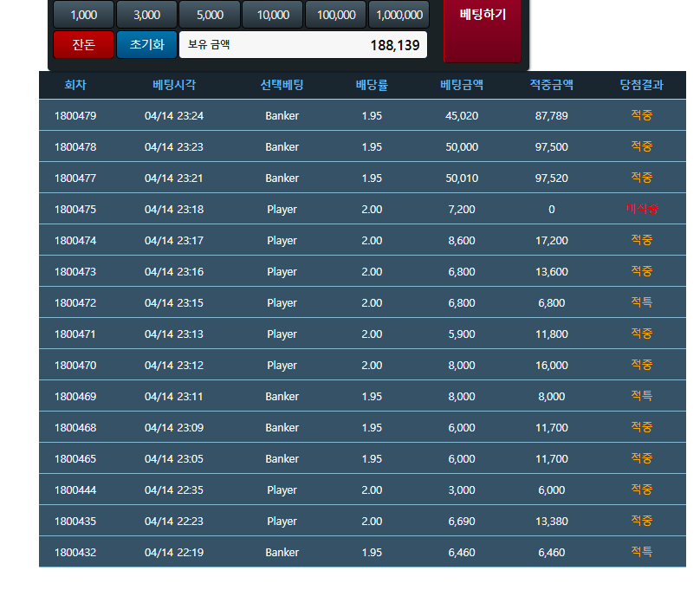This screenshot has height=590, width=700.
Task: Click the bet amount 6,690
Action: pyautogui.click(x=462, y=522)
